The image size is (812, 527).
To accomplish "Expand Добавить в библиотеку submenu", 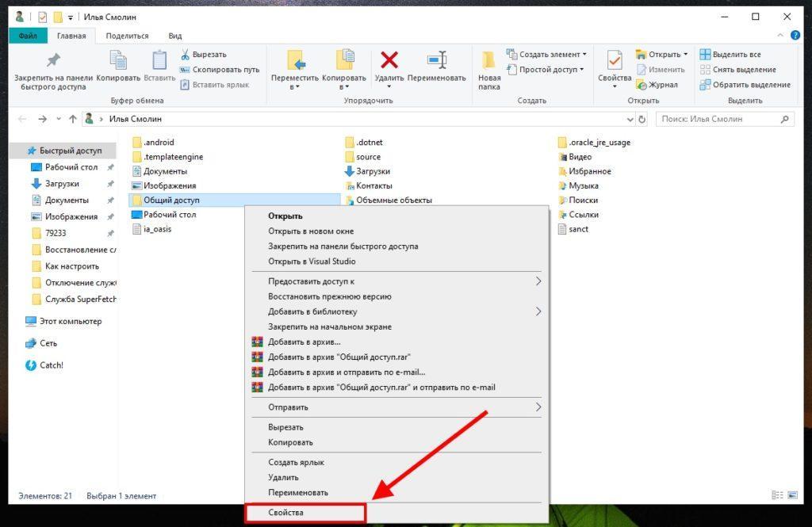I will pyautogui.click(x=396, y=311).
